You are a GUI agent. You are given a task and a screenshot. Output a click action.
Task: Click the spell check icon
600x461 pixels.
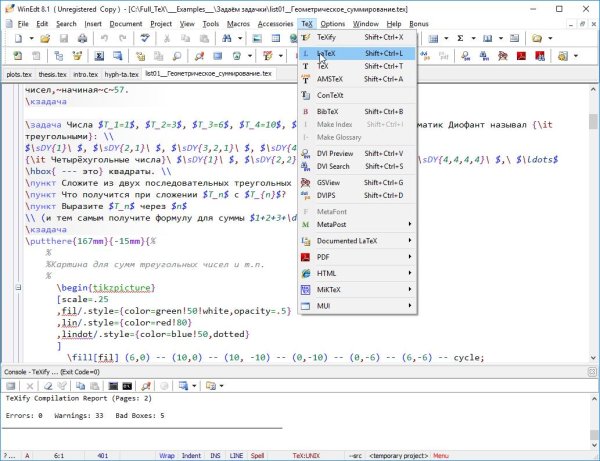tap(145, 38)
